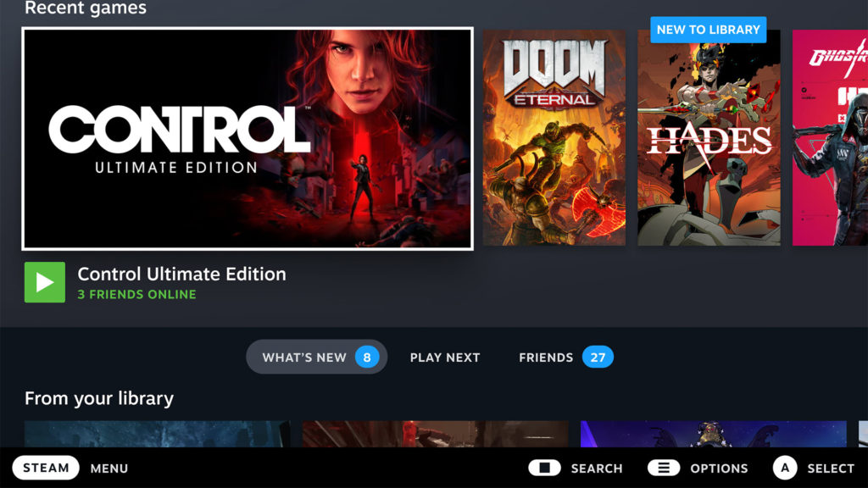Image resolution: width=868 pixels, height=488 pixels.
Task: Select the DOOM Eternal game cover
Action: [554, 138]
